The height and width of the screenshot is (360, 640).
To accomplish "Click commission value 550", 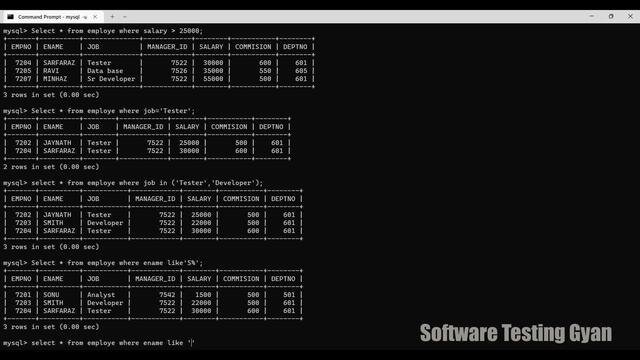I will click(265, 71).
